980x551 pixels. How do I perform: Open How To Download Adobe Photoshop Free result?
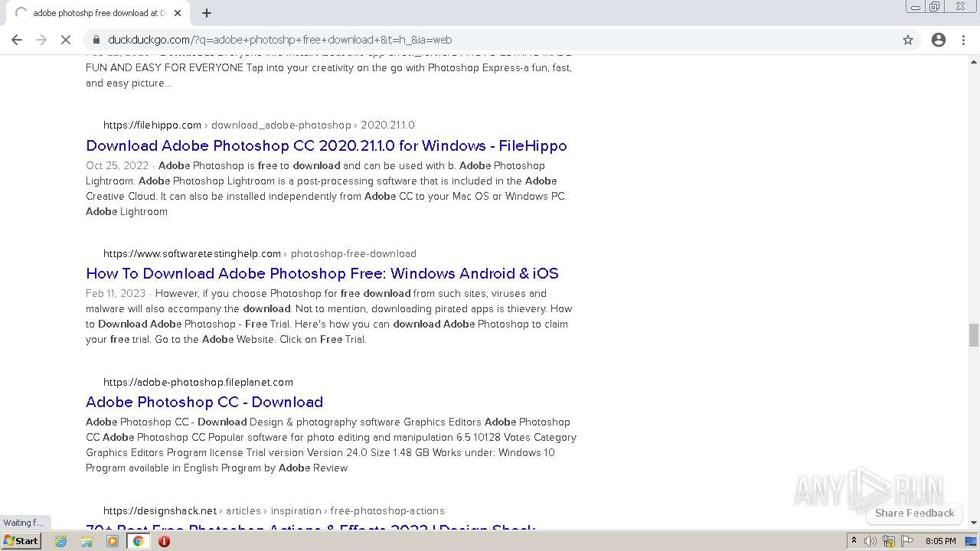(322, 273)
